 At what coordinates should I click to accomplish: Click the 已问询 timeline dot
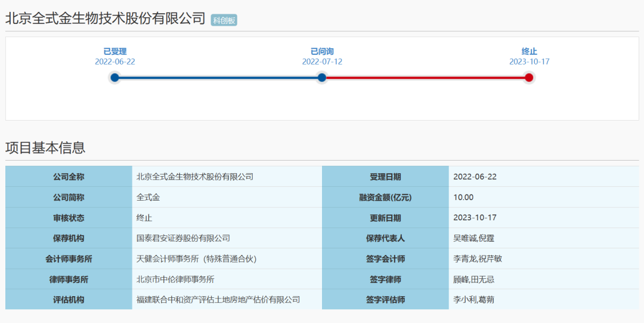(x=322, y=78)
